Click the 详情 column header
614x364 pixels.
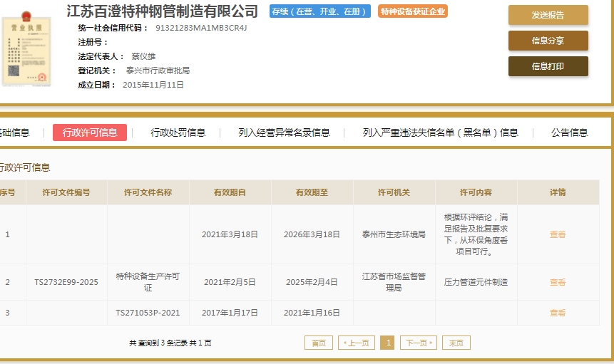(558, 192)
